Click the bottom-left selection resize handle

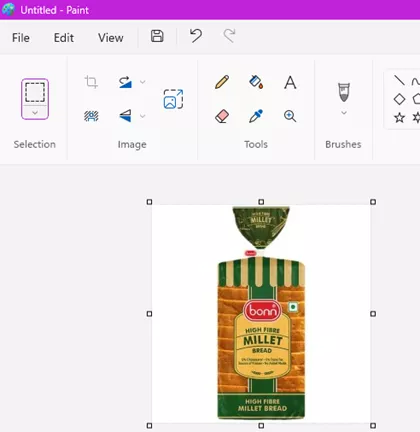[x=149, y=426]
